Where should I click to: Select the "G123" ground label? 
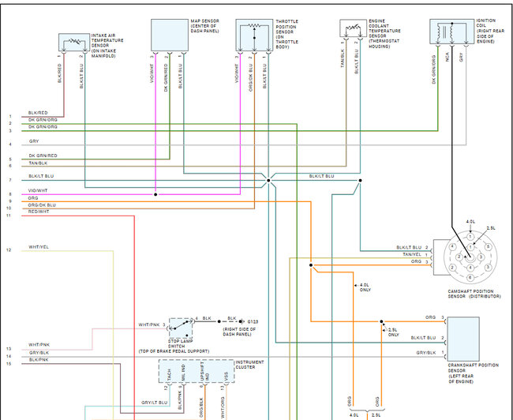253,322
